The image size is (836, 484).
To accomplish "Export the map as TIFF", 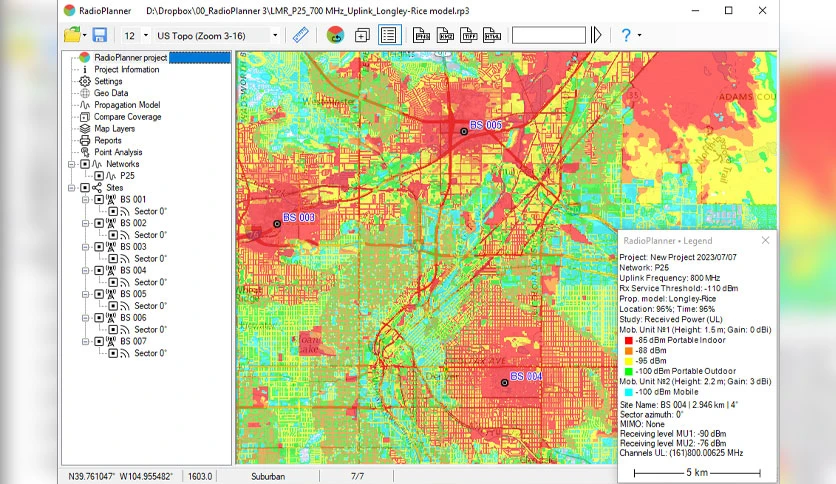I will [469, 35].
